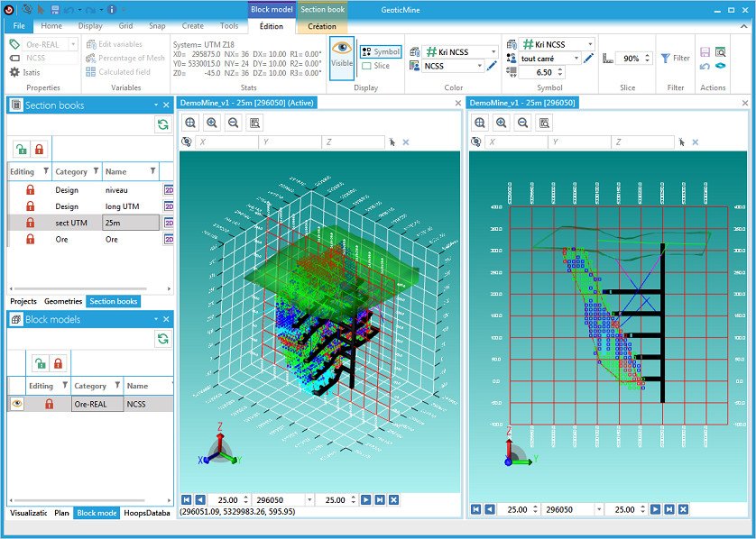Open the Geometries panel tab
Screen dimensions: 756x539
63,301
